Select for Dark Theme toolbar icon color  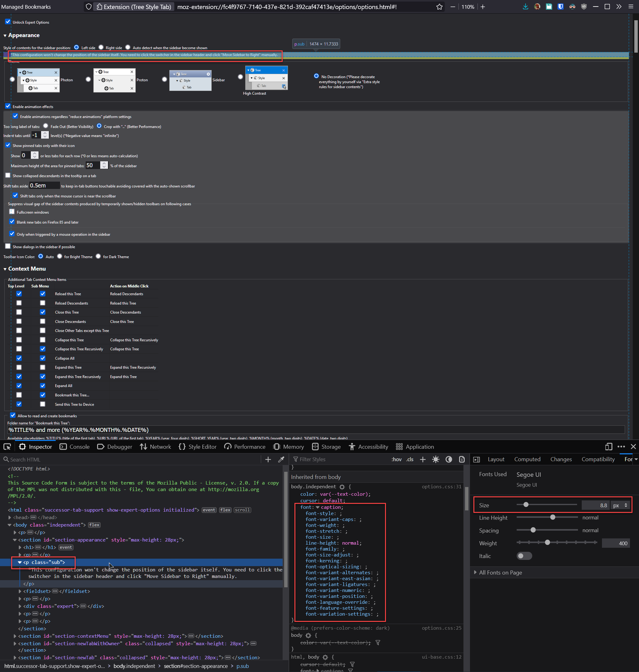click(x=98, y=256)
